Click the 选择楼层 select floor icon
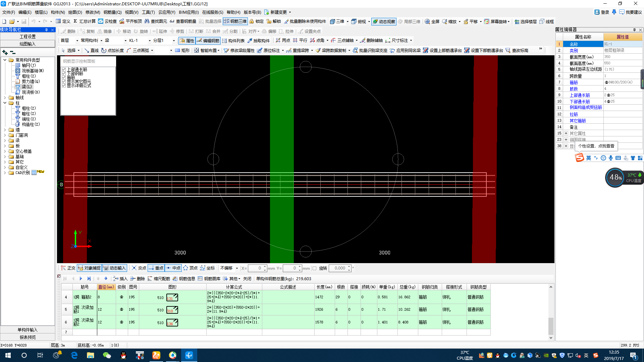 [526, 21]
